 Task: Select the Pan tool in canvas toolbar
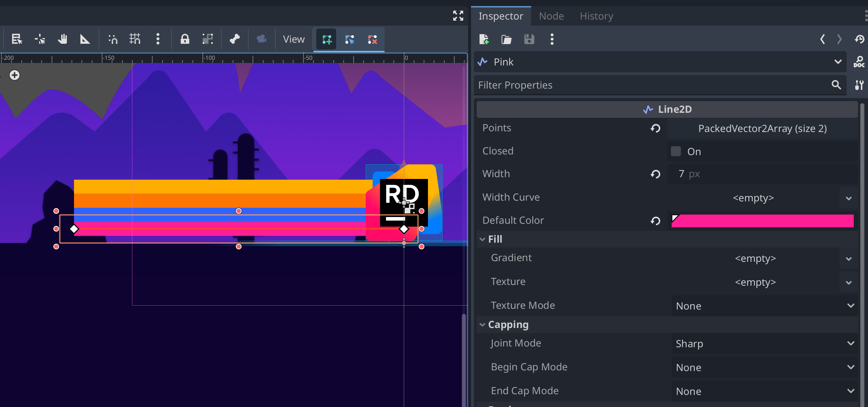(63, 39)
